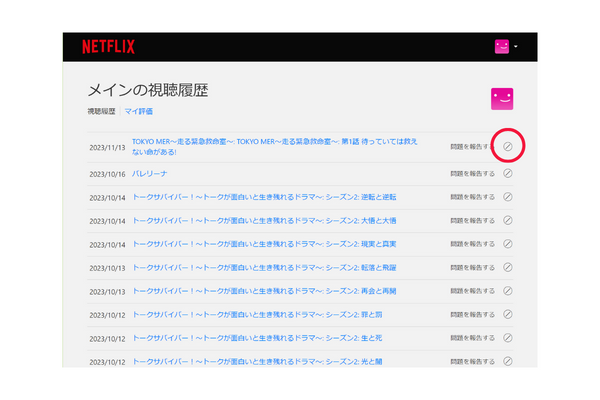Report a problem for the 転落と飛躍 episode
The width and height of the screenshot is (600, 400).
pyautogui.click(x=472, y=268)
